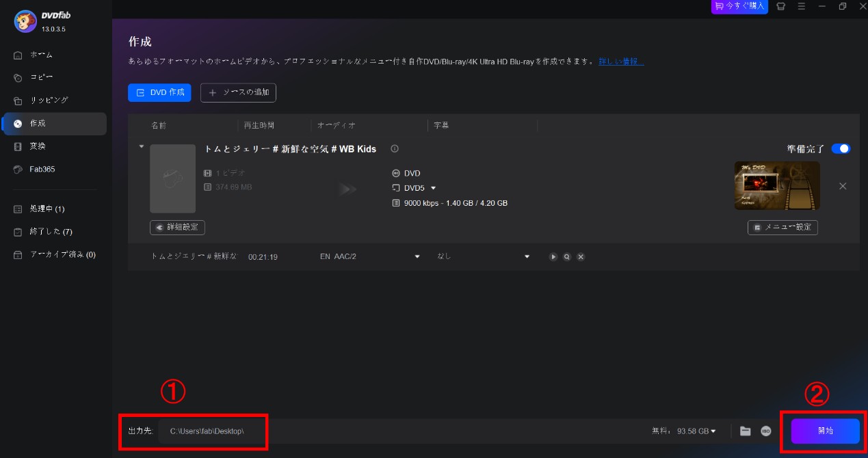Click the duration value 00:21:19
Screen dimensions: 868x458
coord(263,256)
